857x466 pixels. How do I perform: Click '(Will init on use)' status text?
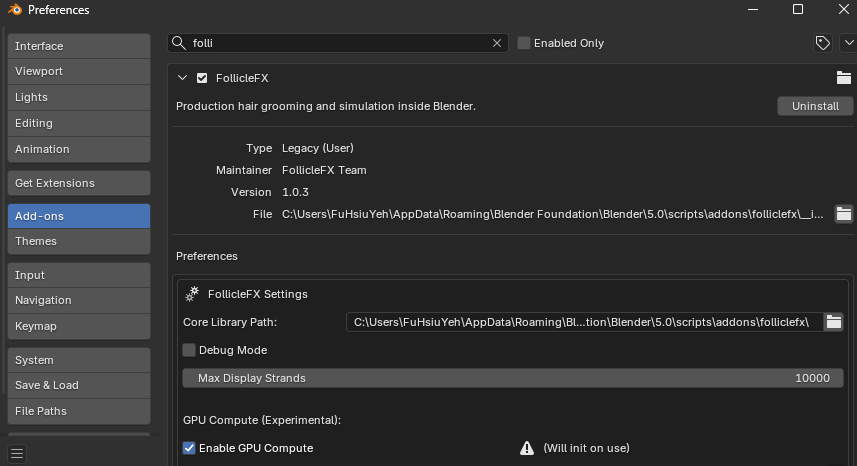point(586,448)
